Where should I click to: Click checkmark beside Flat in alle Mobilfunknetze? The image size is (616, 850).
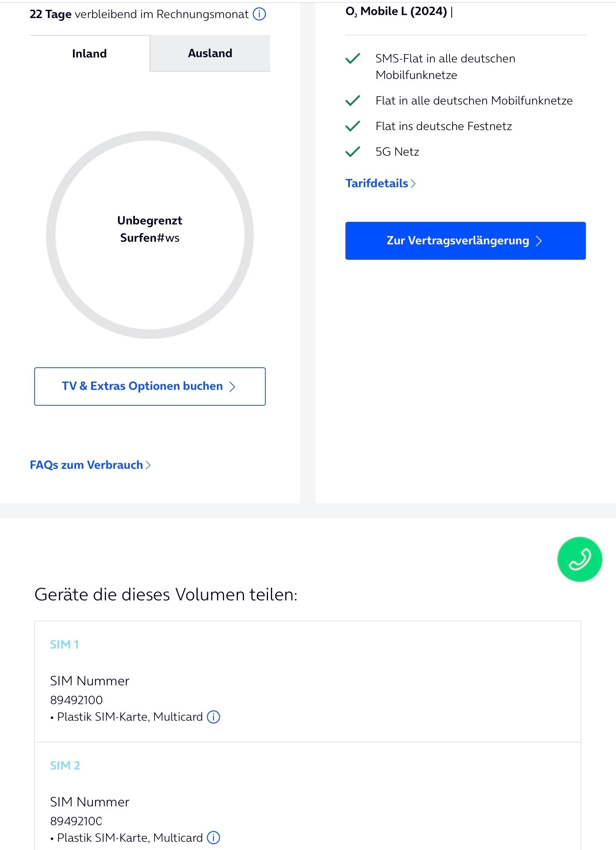coord(353,100)
